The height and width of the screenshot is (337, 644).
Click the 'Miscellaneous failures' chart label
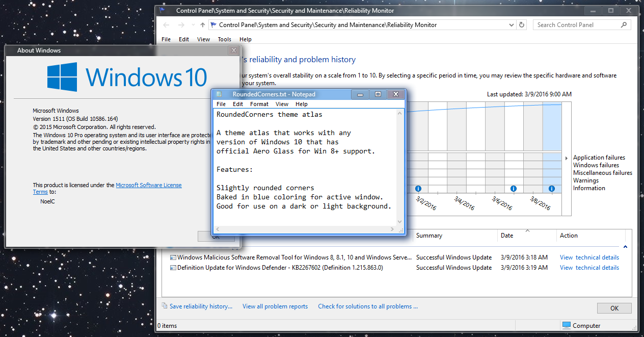603,173
